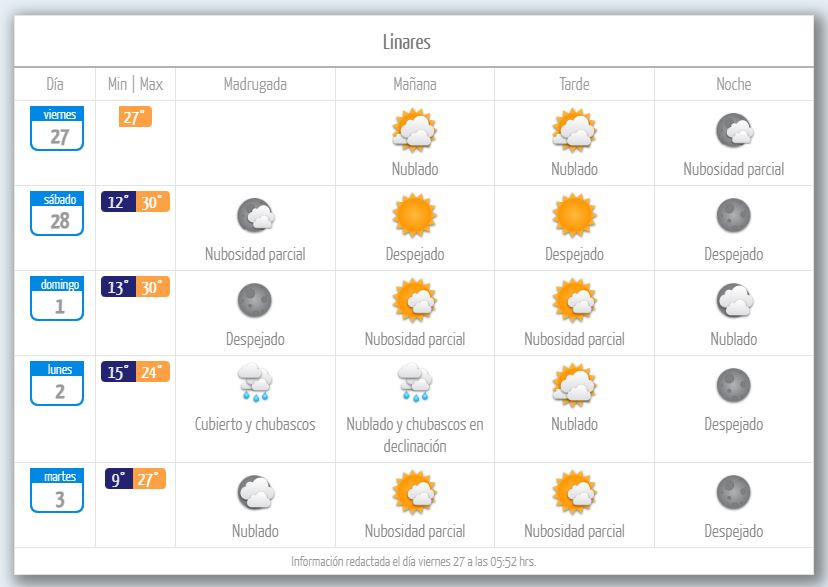This screenshot has height=587, width=828.
Task: Click the Noche column header
Action: point(733,84)
